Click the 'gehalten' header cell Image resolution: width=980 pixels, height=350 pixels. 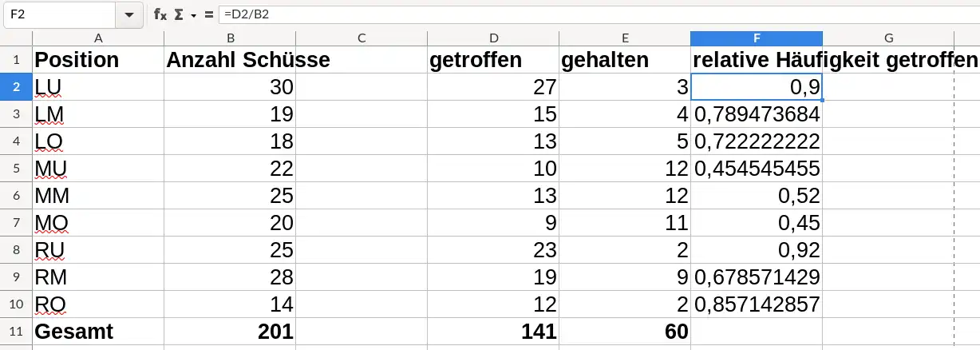pyautogui.click(x=625, y=60)
